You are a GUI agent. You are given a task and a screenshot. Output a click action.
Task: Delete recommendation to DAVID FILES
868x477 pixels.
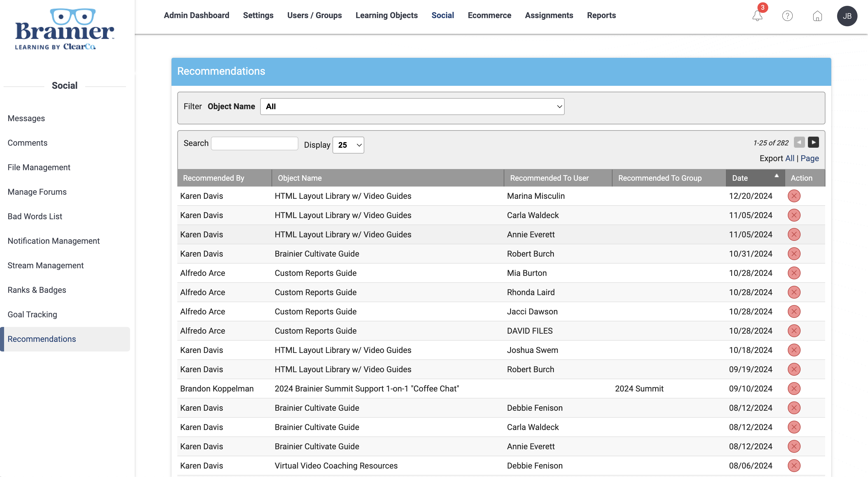coord(794,330)
